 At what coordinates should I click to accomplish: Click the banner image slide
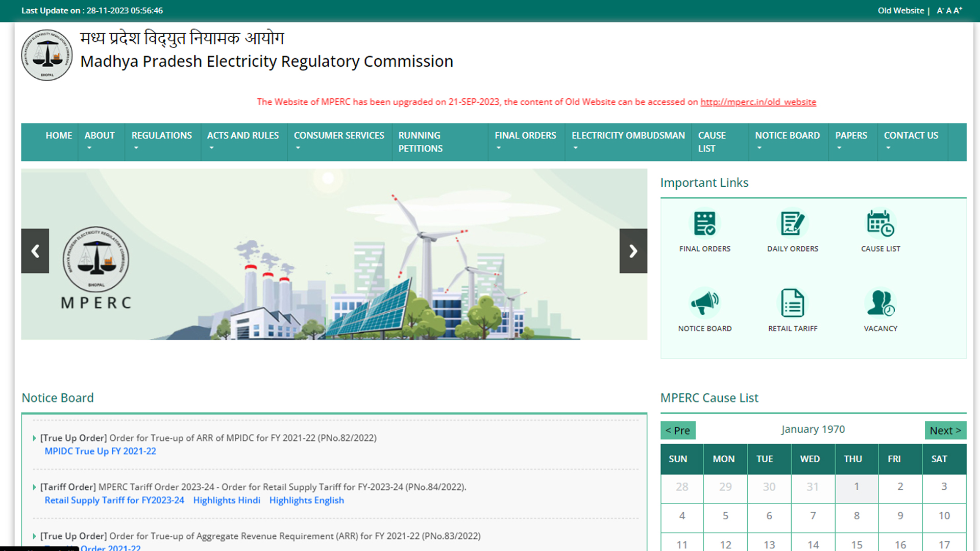[334, 255]
